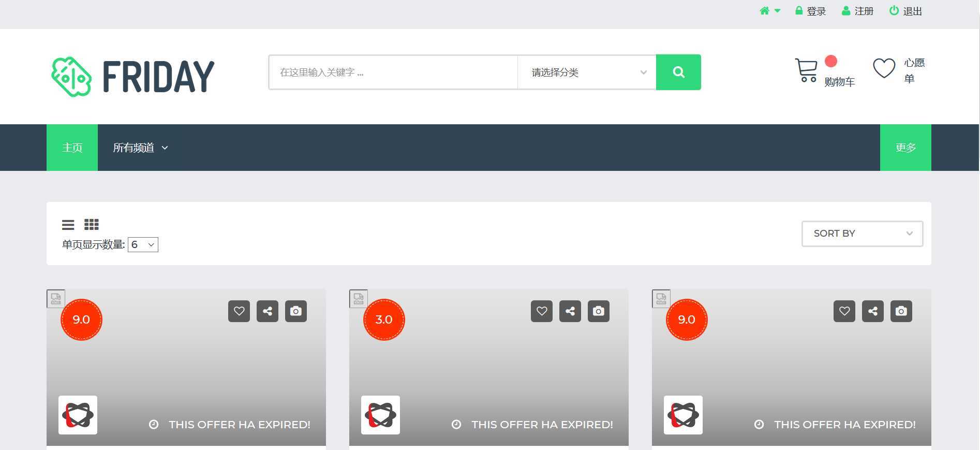980x450 pixels.
Task: Add first 9.0 card to wishlist
Action: 239,311
